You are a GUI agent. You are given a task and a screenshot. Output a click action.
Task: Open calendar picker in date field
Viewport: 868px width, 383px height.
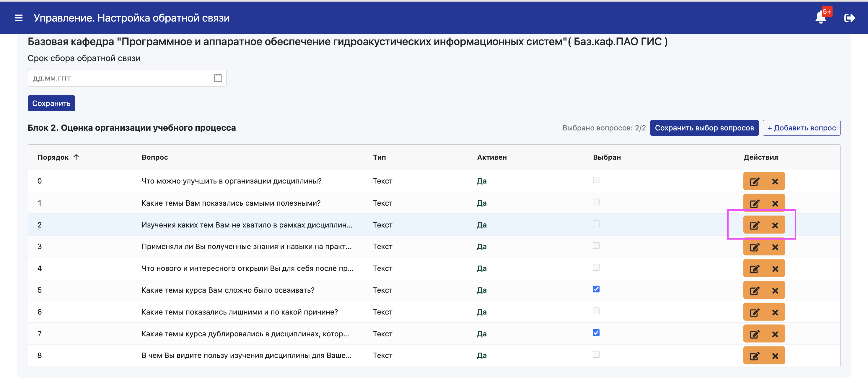(x=218, y=78)
